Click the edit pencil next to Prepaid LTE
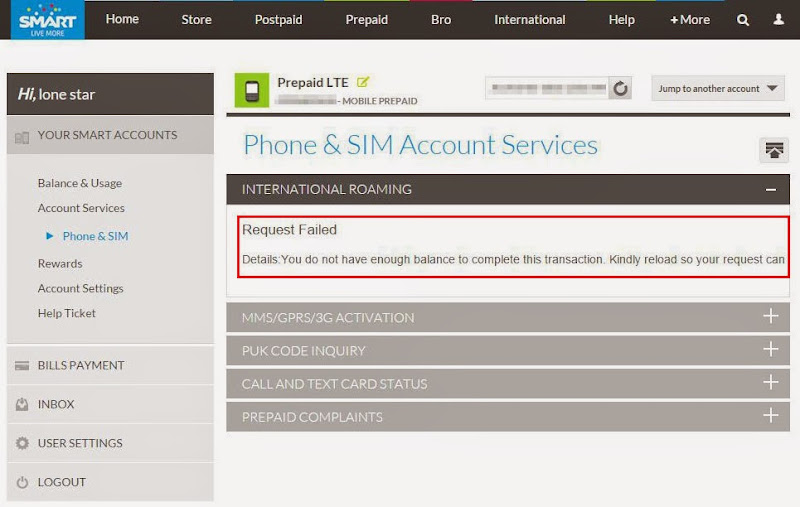Screen dimensions: 800x507 363,82
